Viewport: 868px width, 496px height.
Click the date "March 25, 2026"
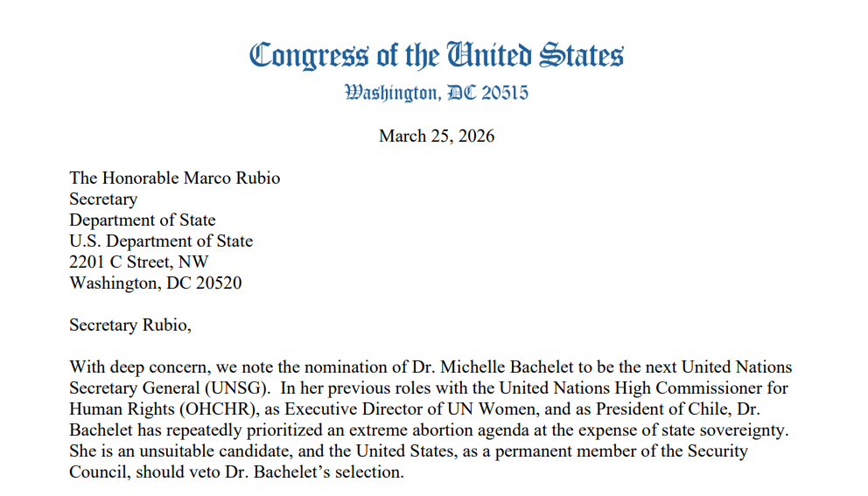pyautogui.click(x=436, y=136)
